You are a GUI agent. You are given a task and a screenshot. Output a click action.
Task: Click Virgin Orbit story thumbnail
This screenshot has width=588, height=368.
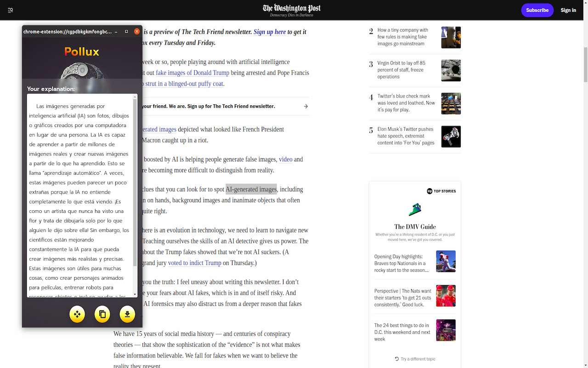tap(451, 70)
